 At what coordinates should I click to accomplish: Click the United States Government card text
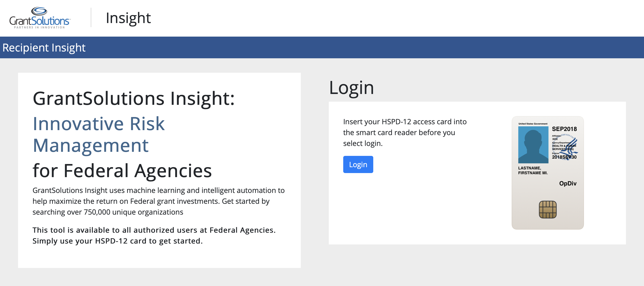(x=533, y=124)
